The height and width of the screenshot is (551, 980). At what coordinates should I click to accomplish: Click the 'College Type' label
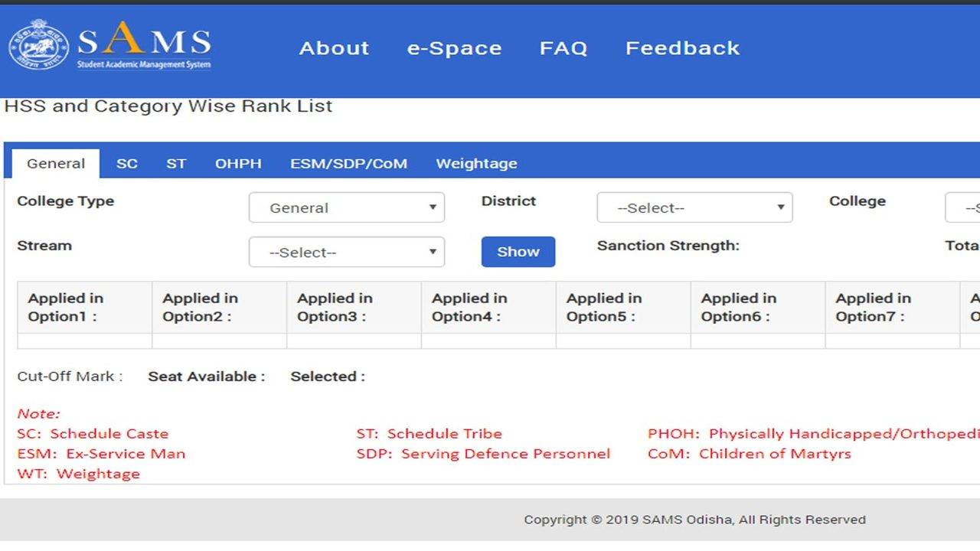click(x=66, y=201)
